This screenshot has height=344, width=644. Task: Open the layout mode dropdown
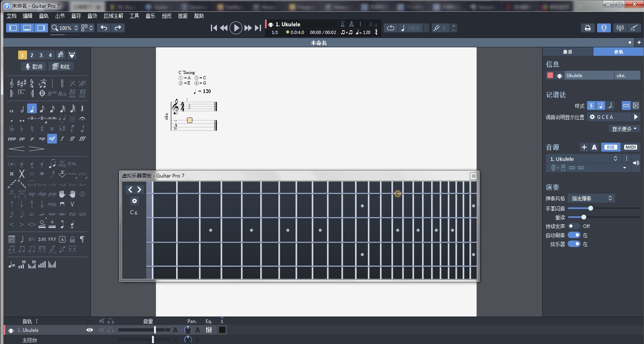coord(87,28)
